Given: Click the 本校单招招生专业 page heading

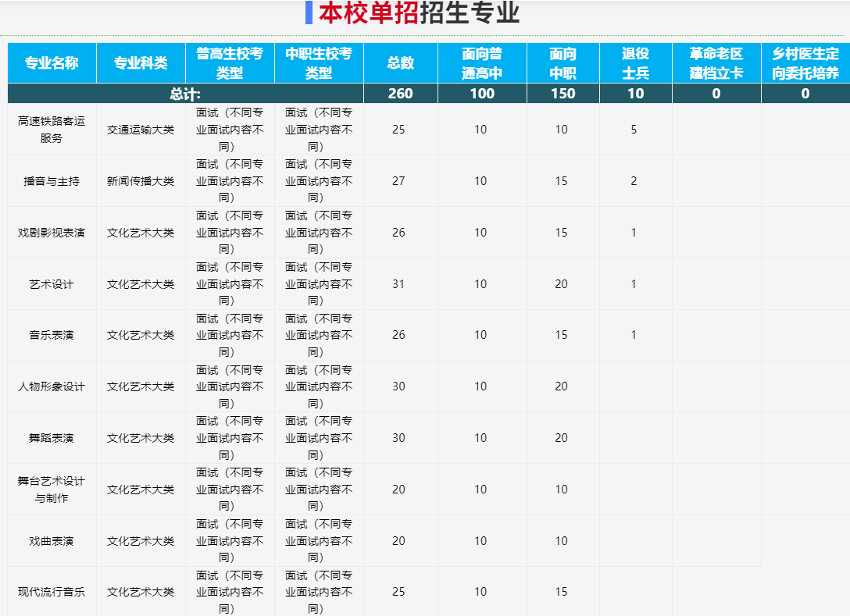Looking at the screenshot, I should pyautogui.click(x=419, y=12).
